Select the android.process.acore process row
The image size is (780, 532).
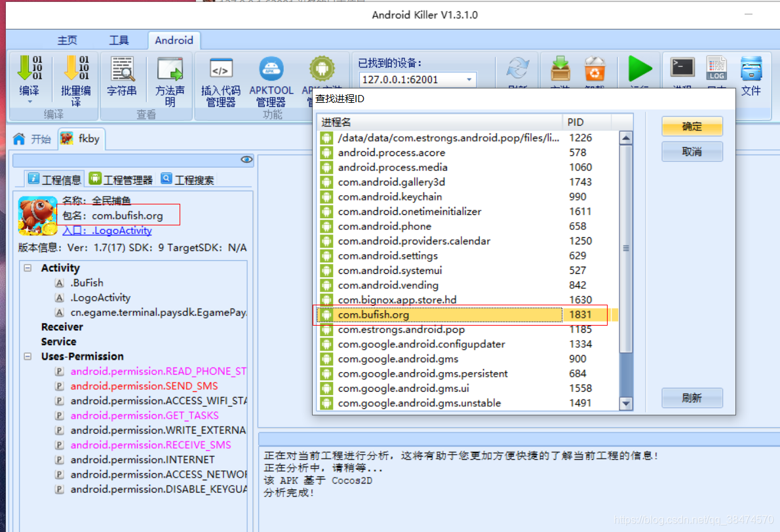point(466,153)
